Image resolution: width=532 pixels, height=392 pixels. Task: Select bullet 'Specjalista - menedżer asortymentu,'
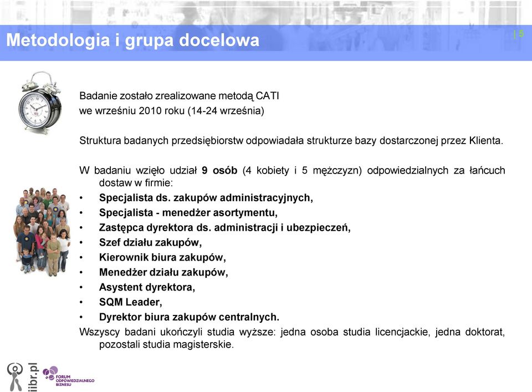click(x=188, y=213)
